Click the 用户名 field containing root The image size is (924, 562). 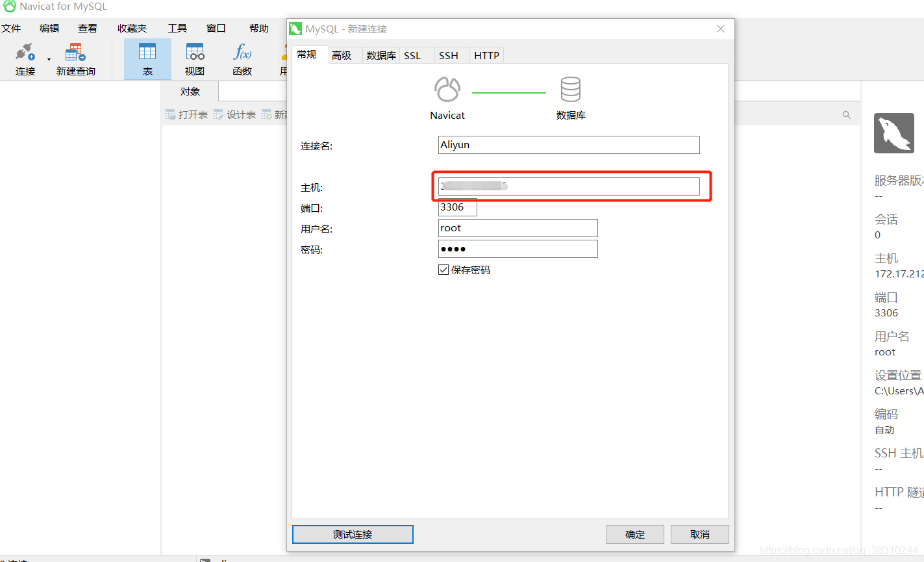(518, 228)
